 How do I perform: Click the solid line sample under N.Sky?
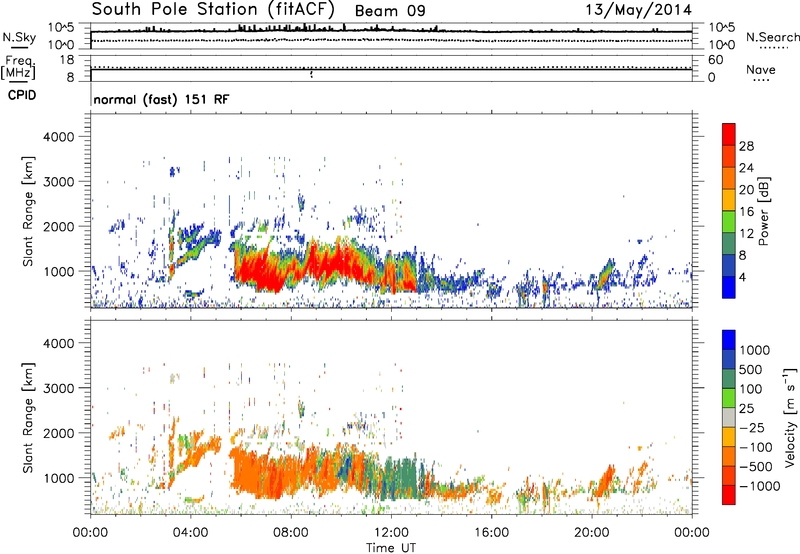(x=18, y=47)
